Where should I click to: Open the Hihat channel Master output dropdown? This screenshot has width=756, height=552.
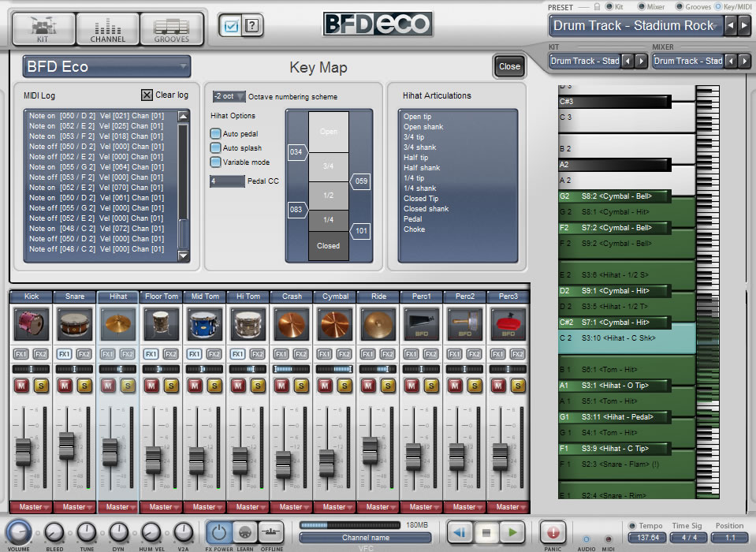coord(118,507)
